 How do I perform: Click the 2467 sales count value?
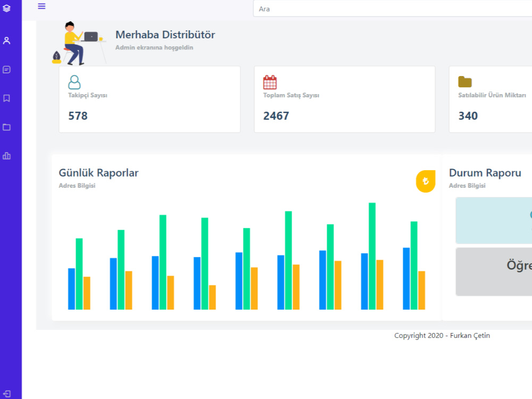pos(276,116)
